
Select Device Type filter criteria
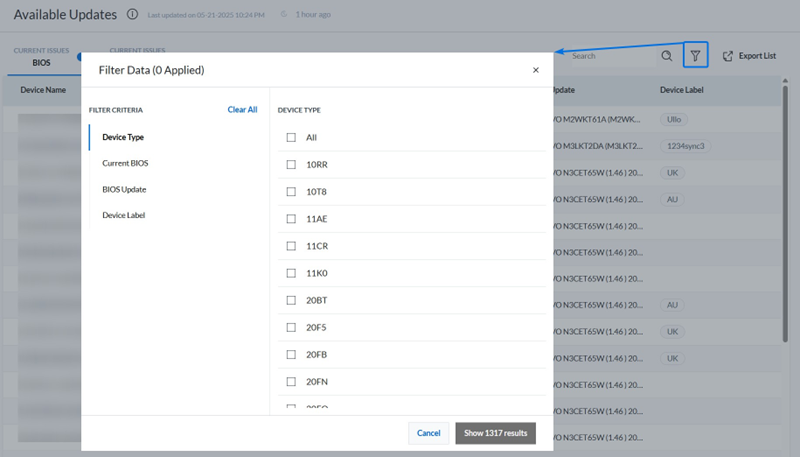122,136
